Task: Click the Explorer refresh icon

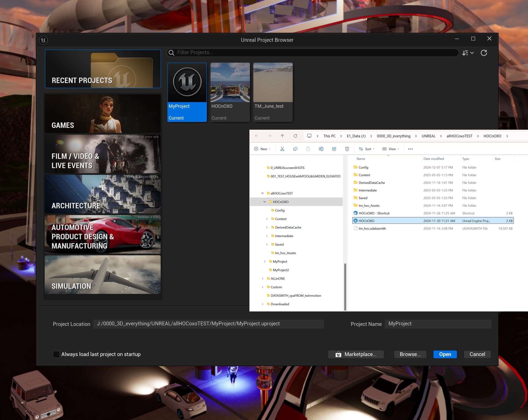Action: 295,136
